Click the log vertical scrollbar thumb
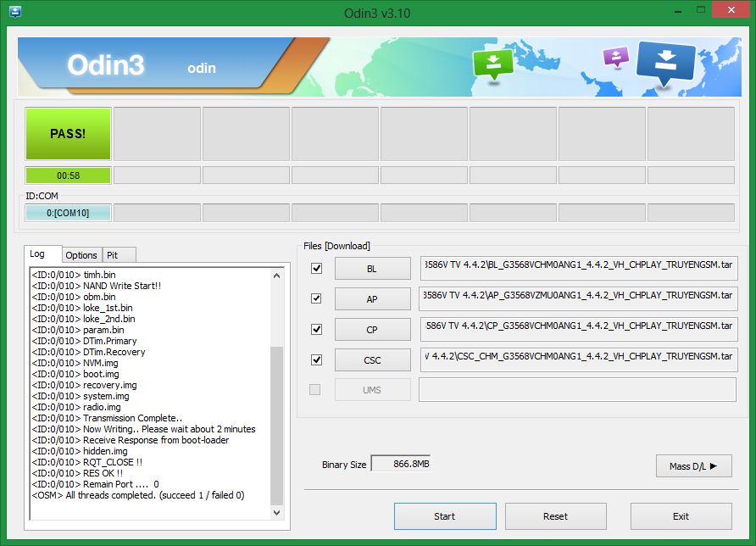 [277, 426]
